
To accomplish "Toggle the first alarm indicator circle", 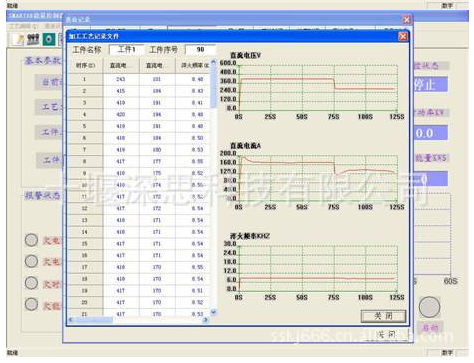I will point(31,240).
